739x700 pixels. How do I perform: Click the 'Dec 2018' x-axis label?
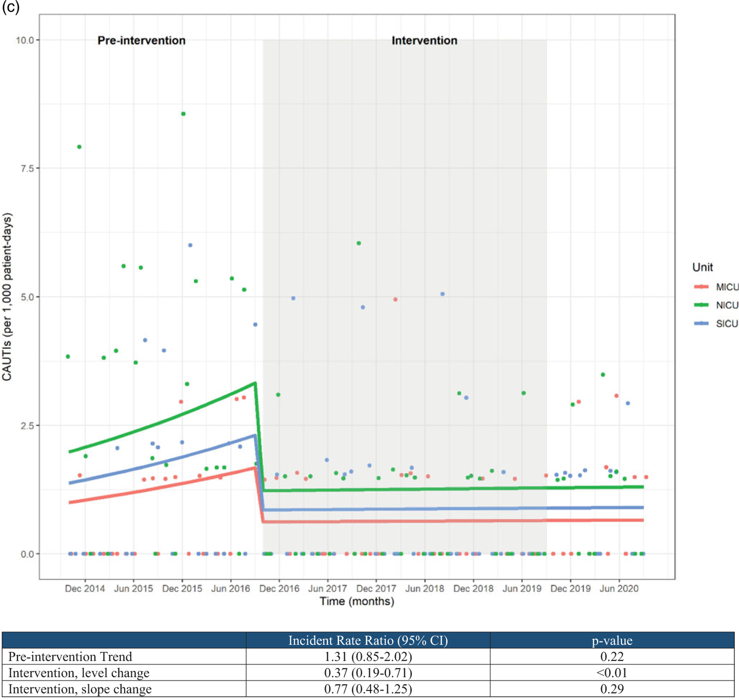coord(473,588)
